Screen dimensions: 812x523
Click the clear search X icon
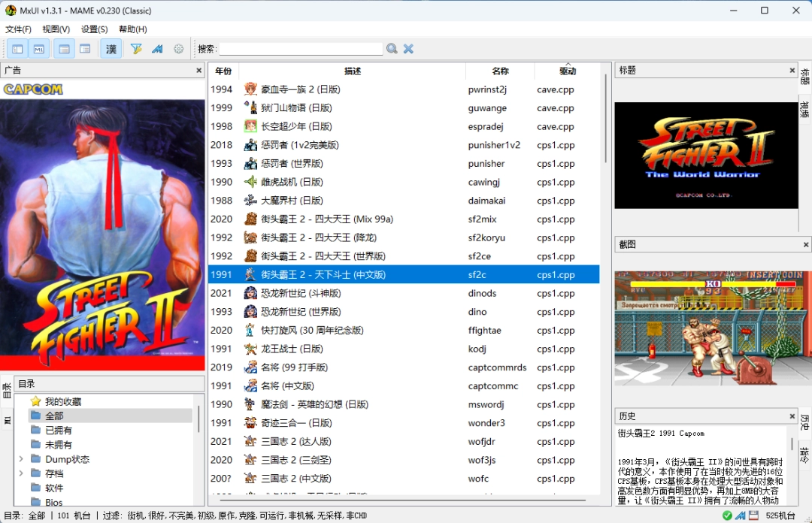pos(408,48)
